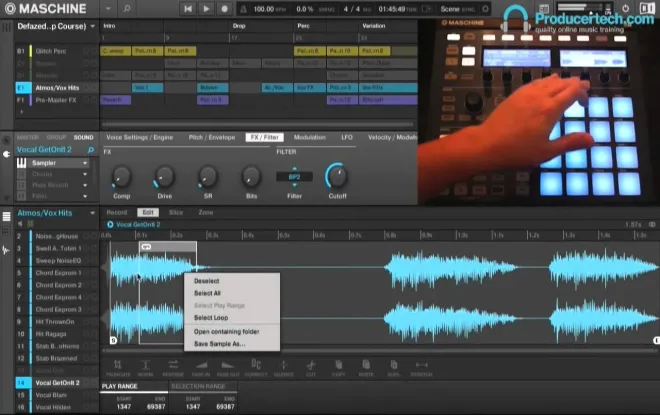The width and height of the screenshot is (660, 415).
Task: Click the Cut scissors icon
Action: (311, 364)
